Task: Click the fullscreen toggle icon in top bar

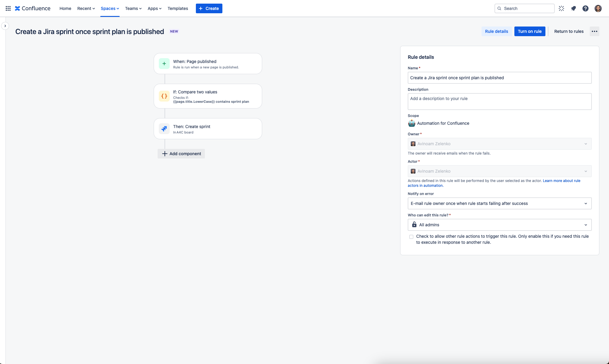Action: [x=561, y=8]
